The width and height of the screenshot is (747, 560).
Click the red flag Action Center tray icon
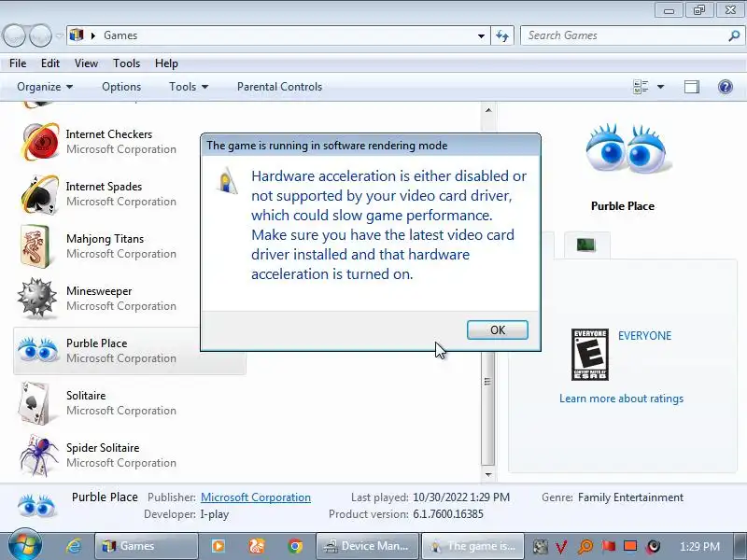pyautogui.click(x=609, y=546)
